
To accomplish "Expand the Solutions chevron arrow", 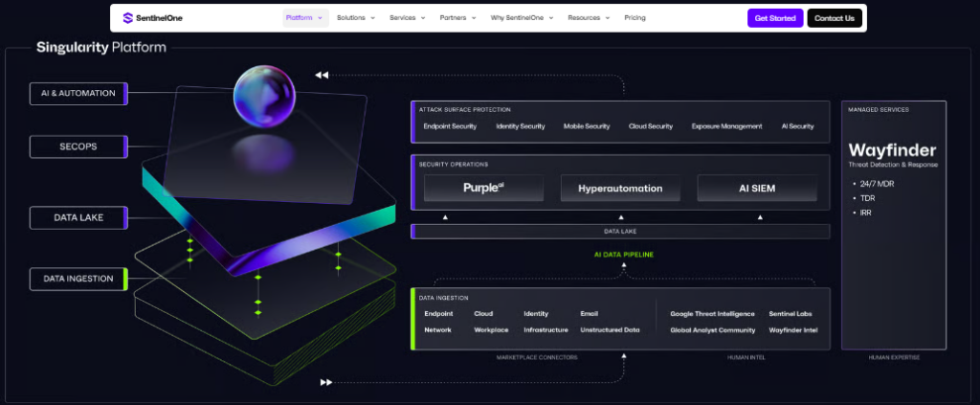I will (x=372, y=18).
